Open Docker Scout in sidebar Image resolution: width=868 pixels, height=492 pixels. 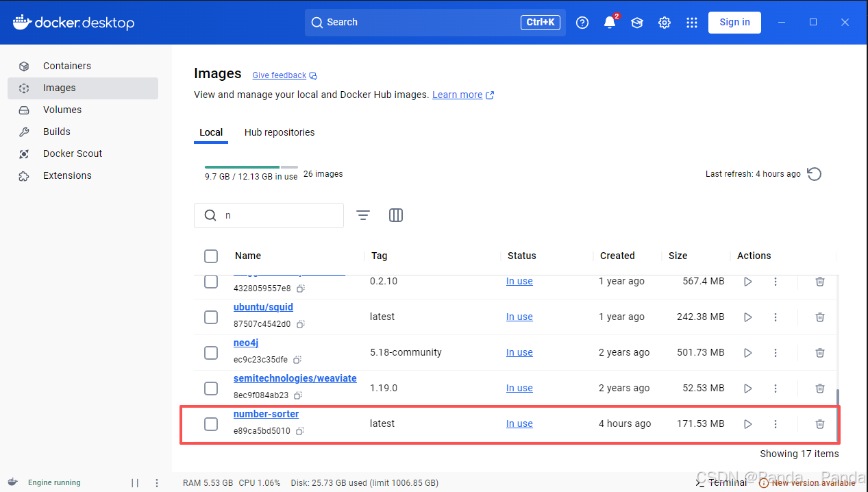click(83, 153)
